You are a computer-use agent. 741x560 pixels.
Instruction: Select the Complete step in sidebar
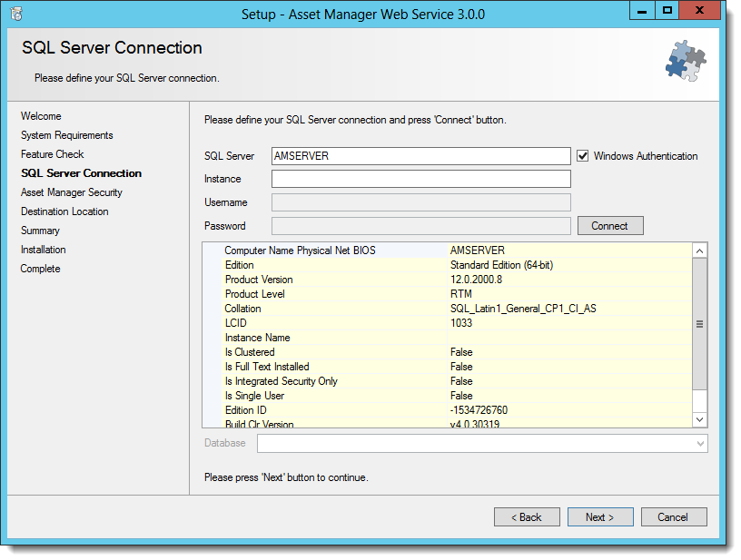click(x=41, y=269)
